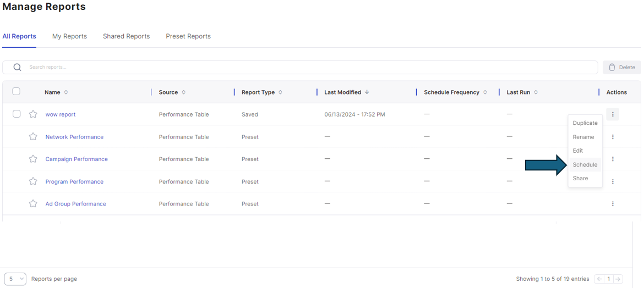The width and height of the screenshot is (644, 288).
Task: Click into the Search reports field
Action: click(x=300, y=67)
